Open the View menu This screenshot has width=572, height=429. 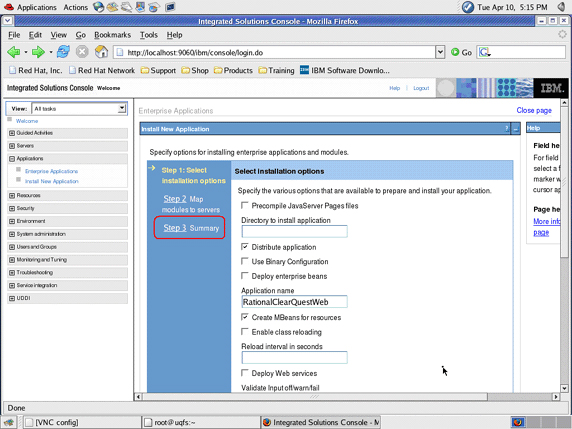[58, 35]
